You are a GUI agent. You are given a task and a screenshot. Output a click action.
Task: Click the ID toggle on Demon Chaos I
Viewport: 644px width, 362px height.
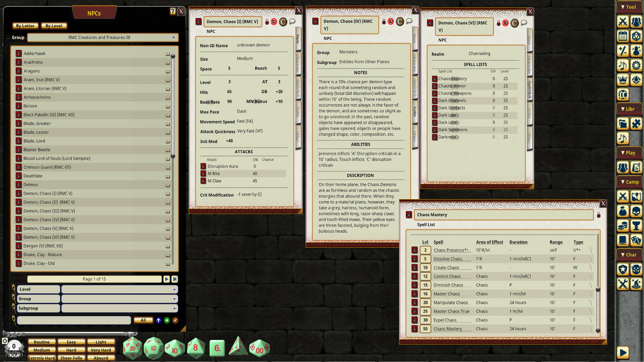point(274,22)
